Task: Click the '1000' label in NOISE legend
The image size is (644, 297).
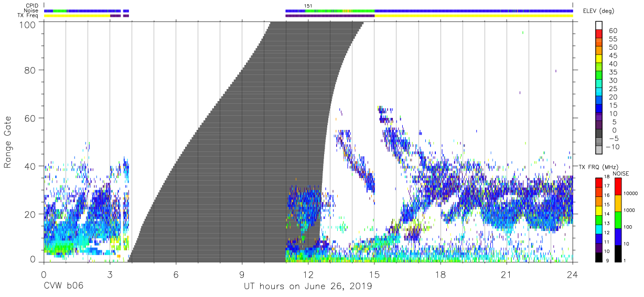Action: (x=628, y=210)
